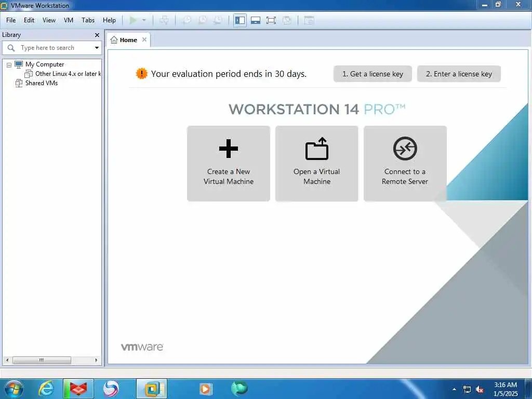The image size is (532, 399).
Task: Click the Revert to Snapshot toolbar icon
Action: 203,20
